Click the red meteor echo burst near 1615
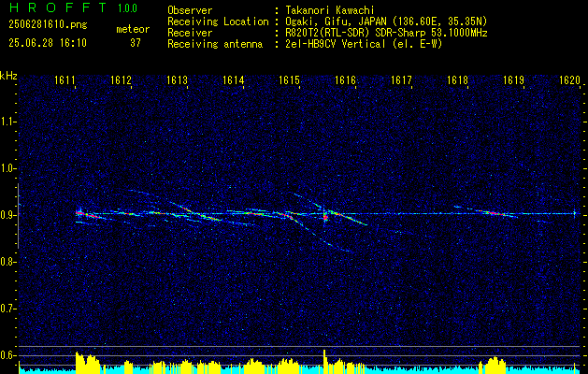Viewport: 588px width, 374px height. [325, 217]
